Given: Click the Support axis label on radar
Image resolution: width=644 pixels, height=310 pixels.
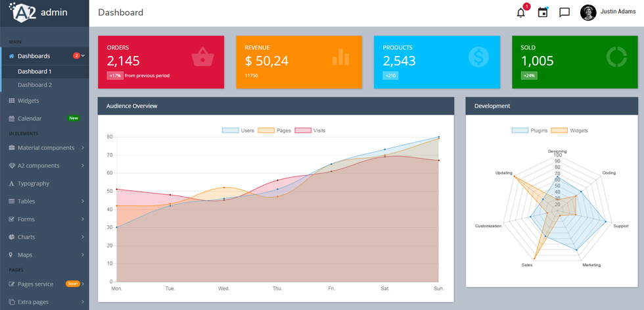Looking at the screenshot, I should pos(620,226).
